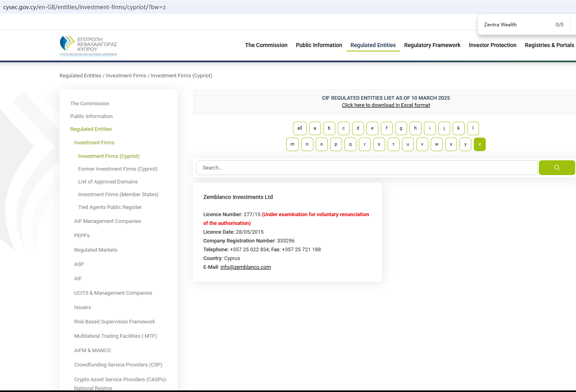The width and height of the screenshot is (576, 392).
Task: Filter entities by letter 'm'
Action: coord(292,144)
